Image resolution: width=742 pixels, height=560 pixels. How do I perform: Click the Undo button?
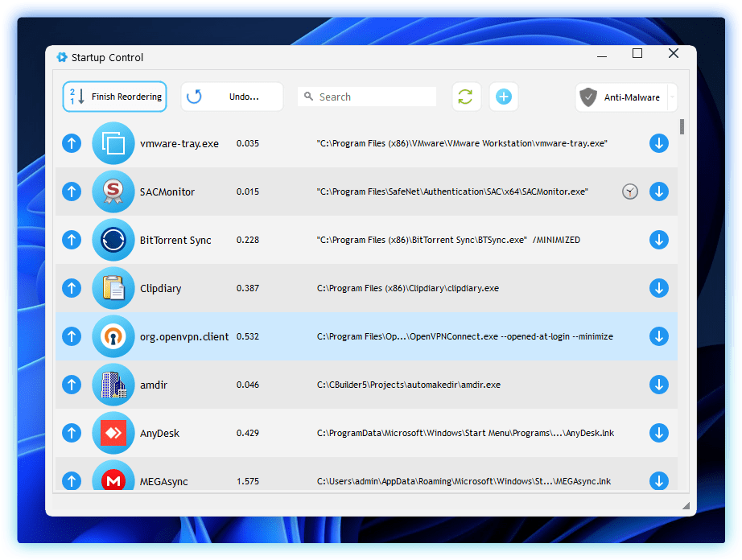[232, 97]
